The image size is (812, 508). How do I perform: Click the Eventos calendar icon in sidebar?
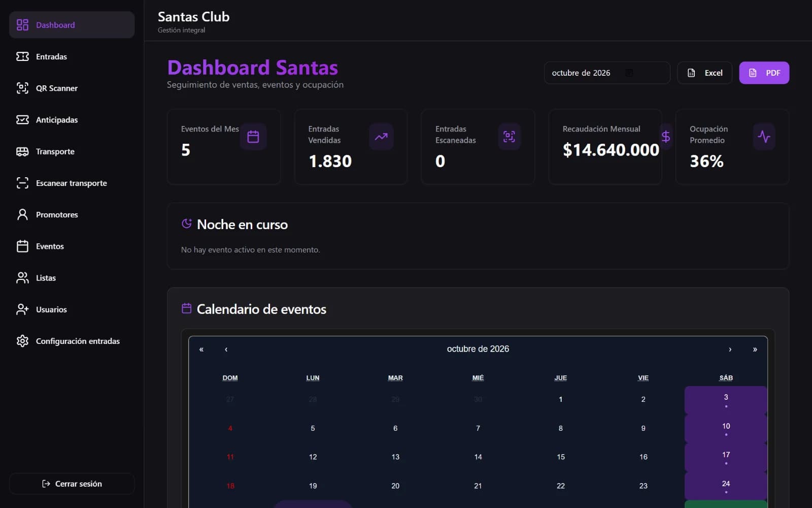[x=22, y=246]
